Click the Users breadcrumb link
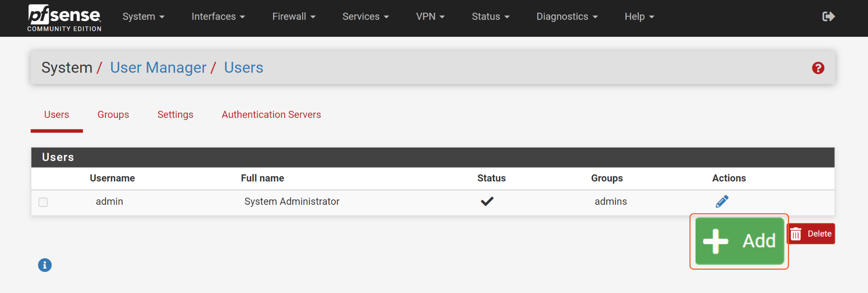The width and height of the screenshot is (868, 293). pyautogui.click(x=243, y=68)
